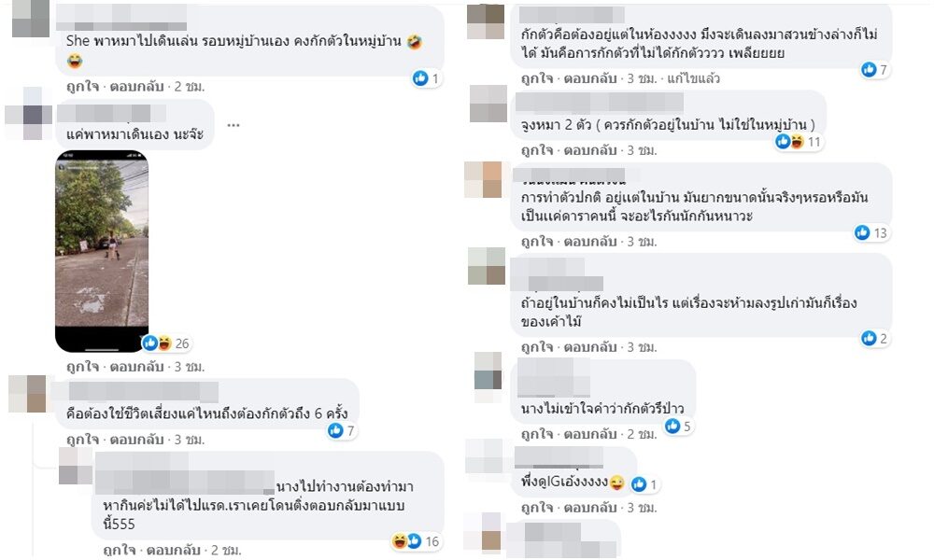Click the like icon beside พึ่งดูIG comment
Viewport: 934px width, 560px height.
pos(639,484)
